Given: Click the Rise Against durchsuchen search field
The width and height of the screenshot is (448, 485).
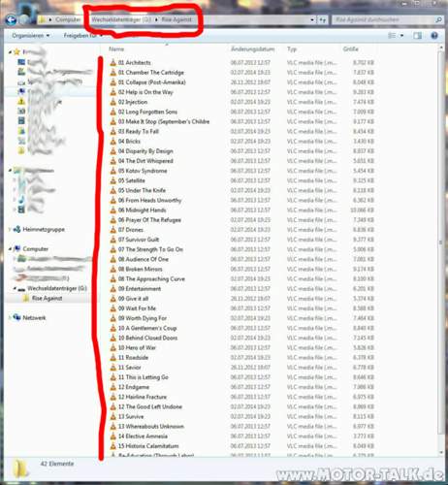Looking at the screenshot, I should point(385,20).
